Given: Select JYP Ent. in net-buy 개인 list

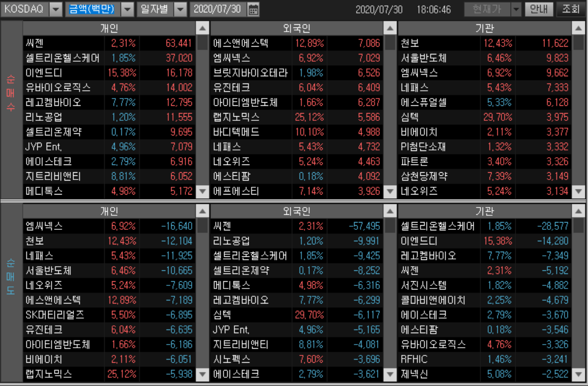Looking at the screenshot, I should coord(109,147).
